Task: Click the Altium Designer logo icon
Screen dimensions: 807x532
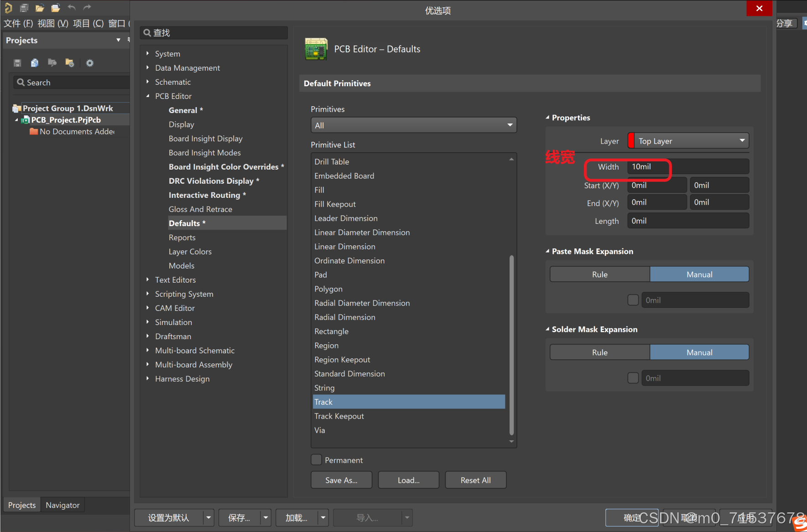Action: pos(8,8)
